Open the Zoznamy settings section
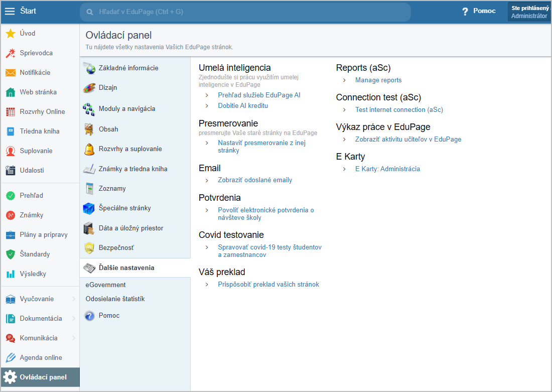The height and width of the screenshot is (392, 552). click(x=135, y=189)
